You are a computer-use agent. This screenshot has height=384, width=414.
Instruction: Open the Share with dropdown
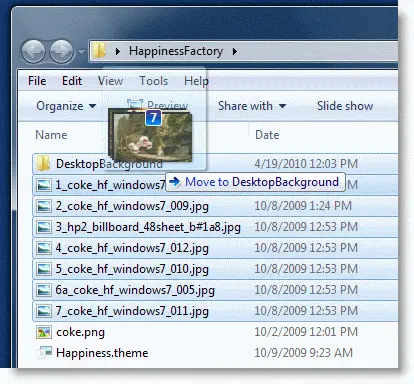(252, 106)
